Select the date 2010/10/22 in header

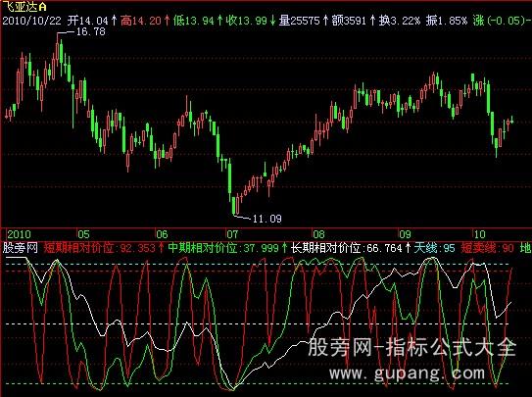click(32, 21)
